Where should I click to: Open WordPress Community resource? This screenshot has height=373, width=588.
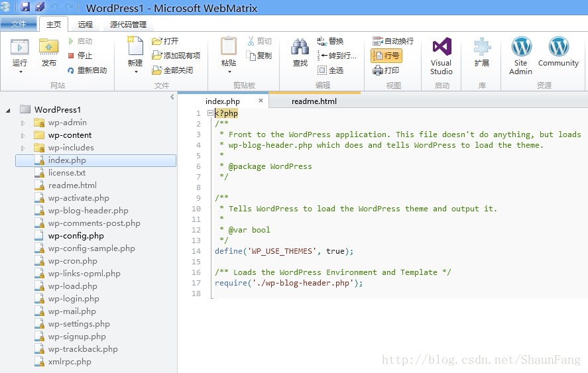[x=558, y=52]
